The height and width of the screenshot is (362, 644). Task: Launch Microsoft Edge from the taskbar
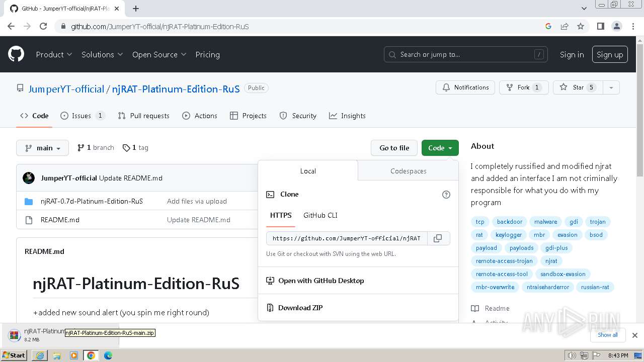(108, 355)
